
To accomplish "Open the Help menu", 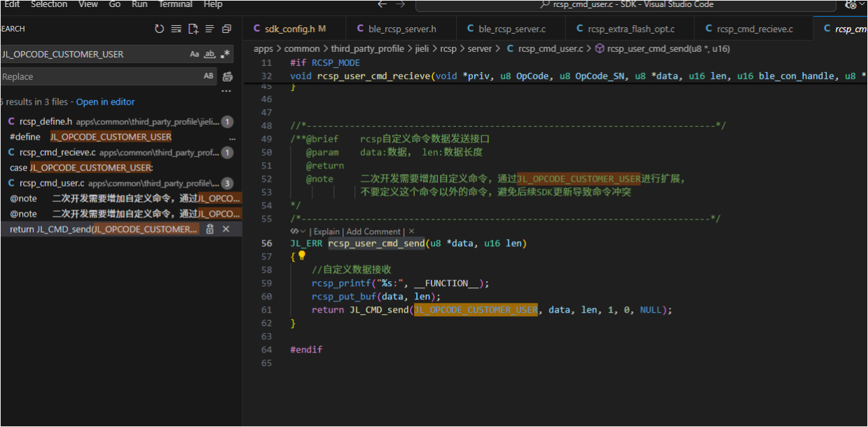I will pos(212,4).
